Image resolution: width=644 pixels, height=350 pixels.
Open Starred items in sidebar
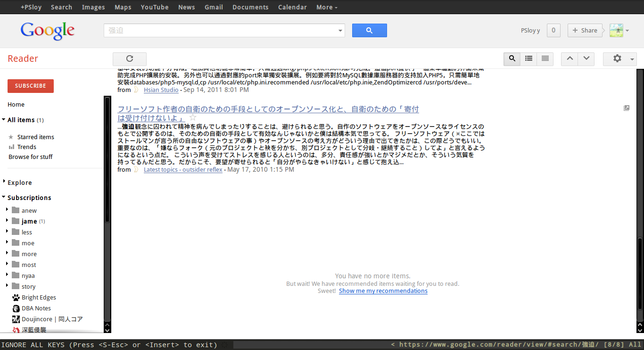coord(36,137)
